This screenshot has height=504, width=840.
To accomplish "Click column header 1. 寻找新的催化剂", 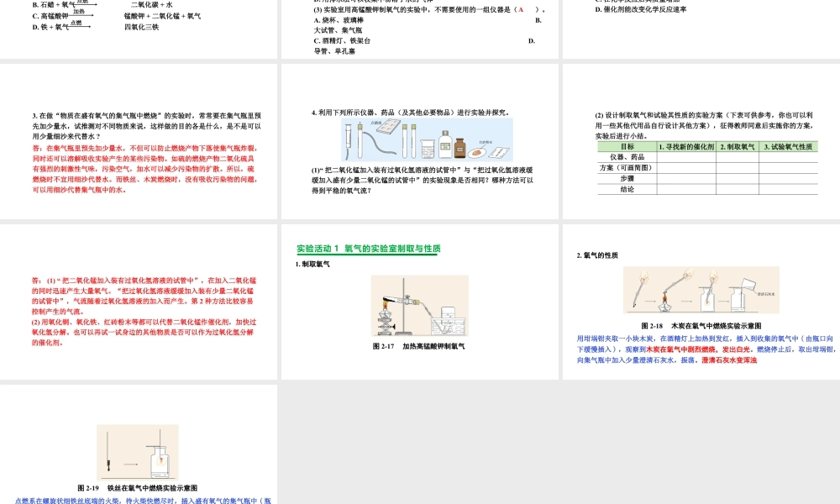I will pos(686,147).
